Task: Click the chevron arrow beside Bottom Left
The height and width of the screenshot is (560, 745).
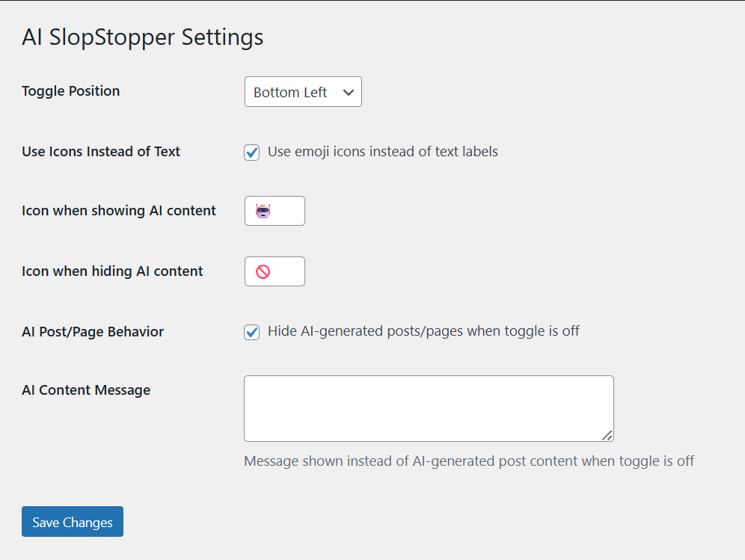Action: coord(348,92)
